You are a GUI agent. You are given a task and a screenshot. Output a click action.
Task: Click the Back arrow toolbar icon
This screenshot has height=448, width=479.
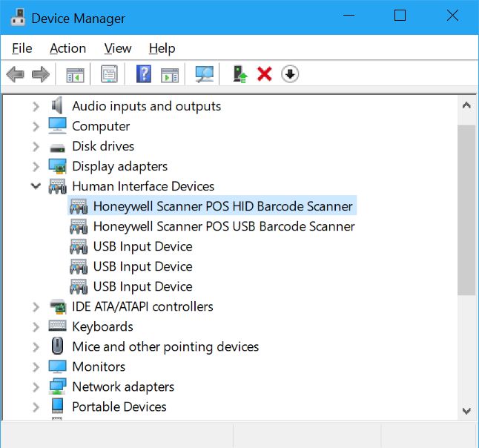[16, 74]
